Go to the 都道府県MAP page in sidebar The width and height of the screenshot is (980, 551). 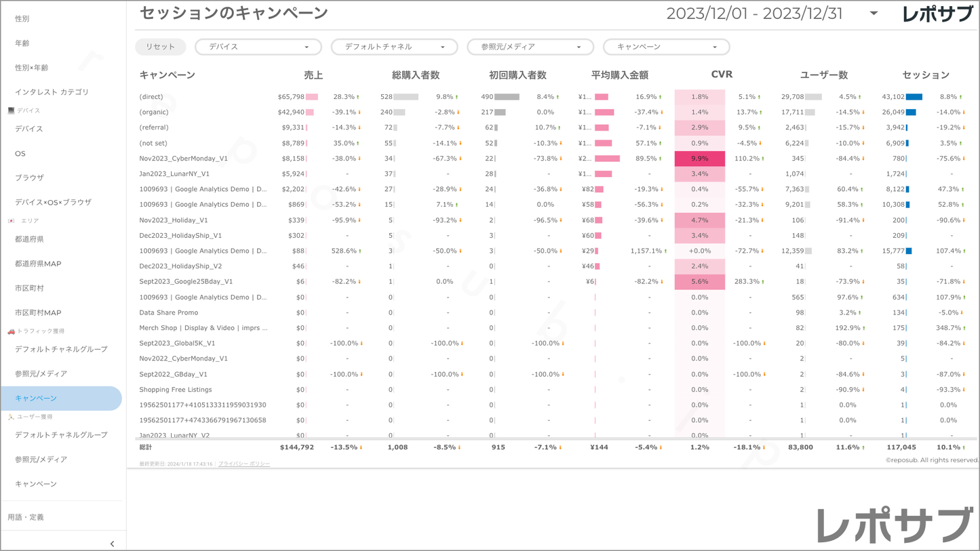38,264
